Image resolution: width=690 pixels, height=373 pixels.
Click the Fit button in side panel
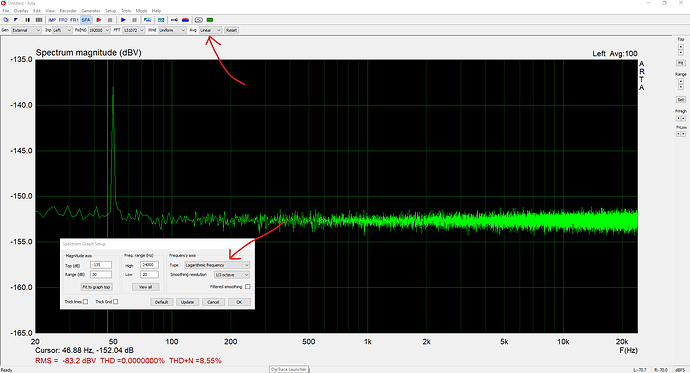(x=681, y=63)
